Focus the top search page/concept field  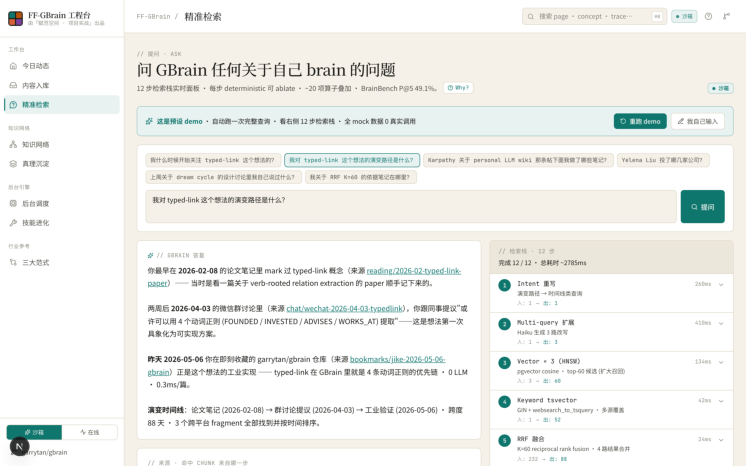[x=594, y=17]
